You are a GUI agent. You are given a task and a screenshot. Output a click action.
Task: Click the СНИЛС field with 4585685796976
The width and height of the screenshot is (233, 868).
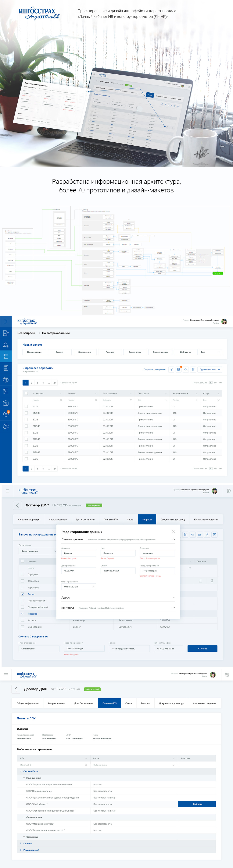pyautogui.click(x=118, y=570)
